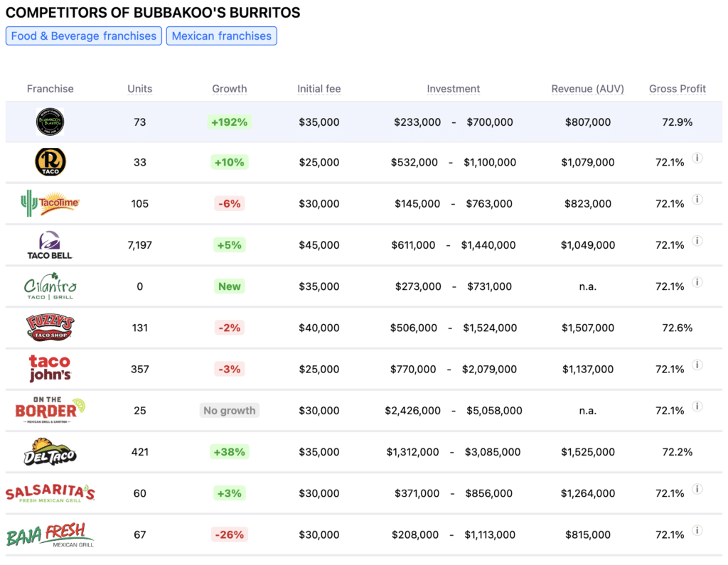Click the Competitors of Bubbakoo's Burritos heading
This screenshot has width=728, height=565.
point(153,13)
